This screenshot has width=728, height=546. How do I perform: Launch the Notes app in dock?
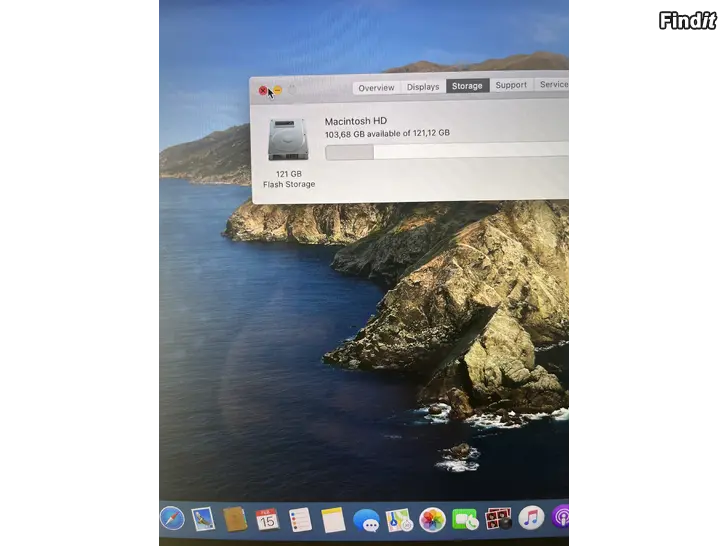pos(333,519)
